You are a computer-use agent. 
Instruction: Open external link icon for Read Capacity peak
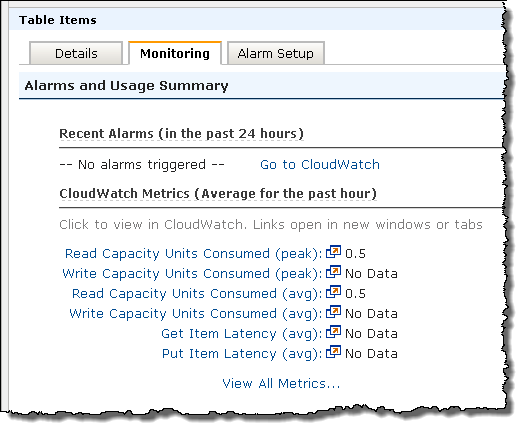[x=333, y=252]
